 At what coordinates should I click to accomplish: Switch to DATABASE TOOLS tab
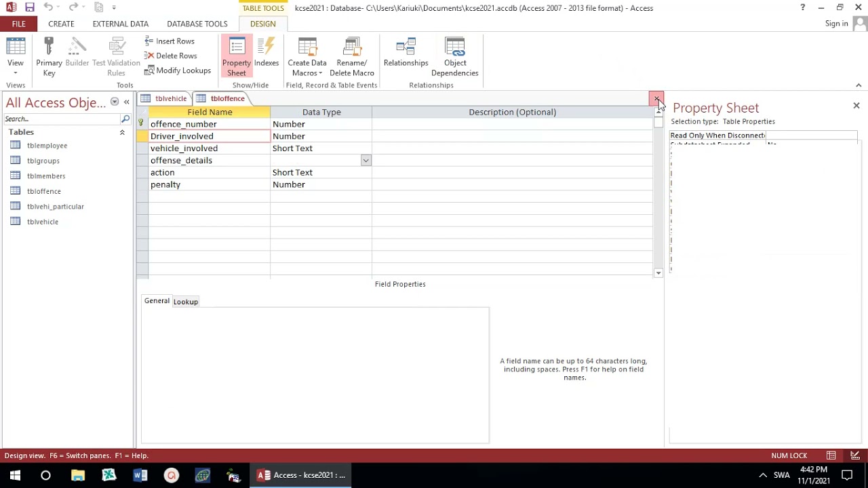click(197, 24)
